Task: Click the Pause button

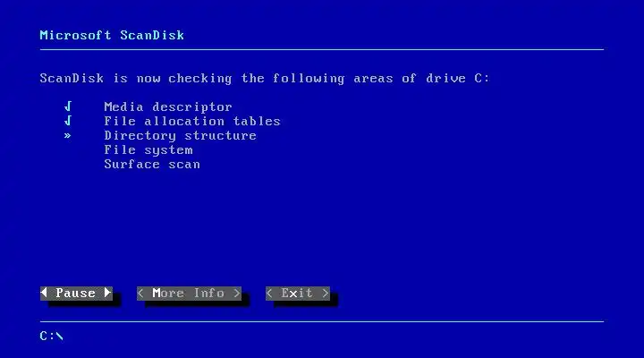Action: (76, 293)
